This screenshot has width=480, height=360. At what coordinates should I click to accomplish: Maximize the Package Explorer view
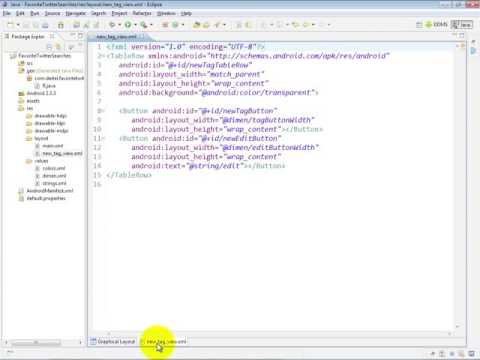pos(80,35)
